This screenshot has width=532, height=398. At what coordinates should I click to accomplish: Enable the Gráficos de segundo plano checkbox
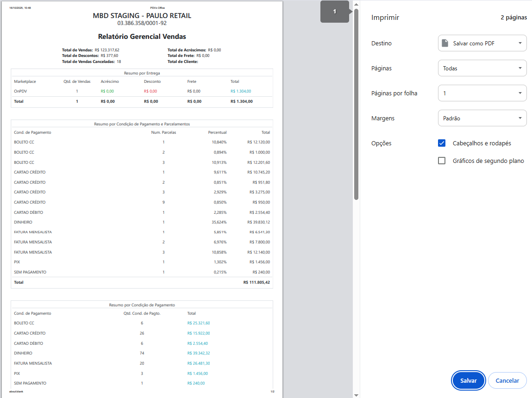(x=442, y=161)
